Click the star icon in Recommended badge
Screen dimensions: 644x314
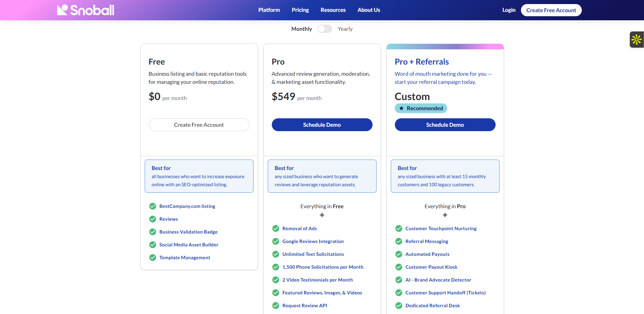(x=401, y=108)
